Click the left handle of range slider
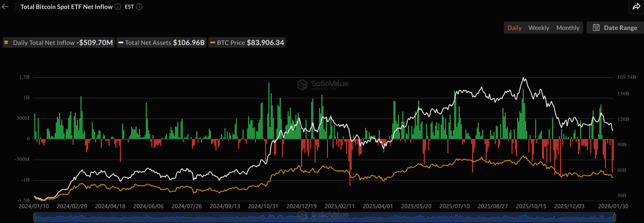 [x=35, y=217]
